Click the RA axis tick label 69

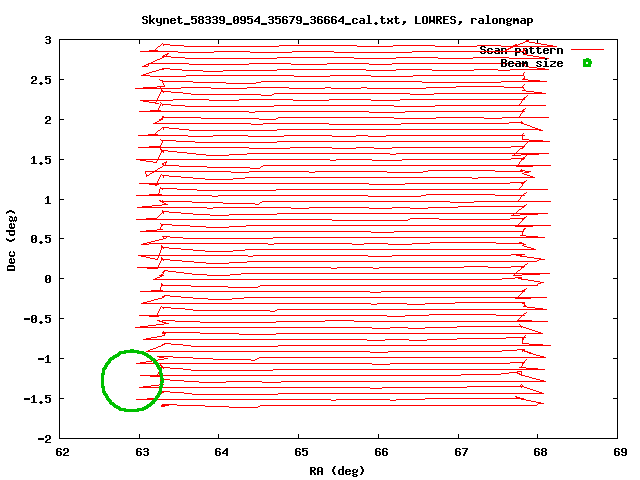tap(620, 452)
